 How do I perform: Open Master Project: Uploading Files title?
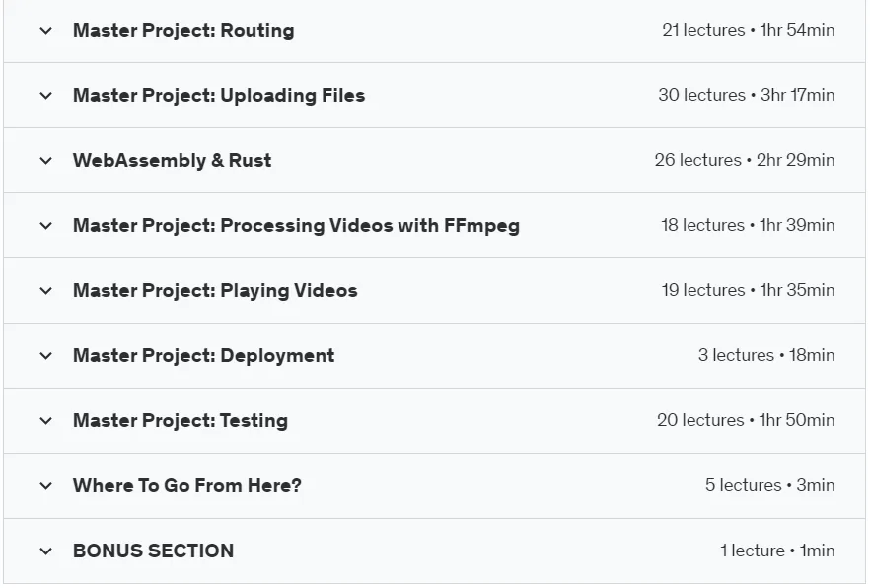[219, 95]
